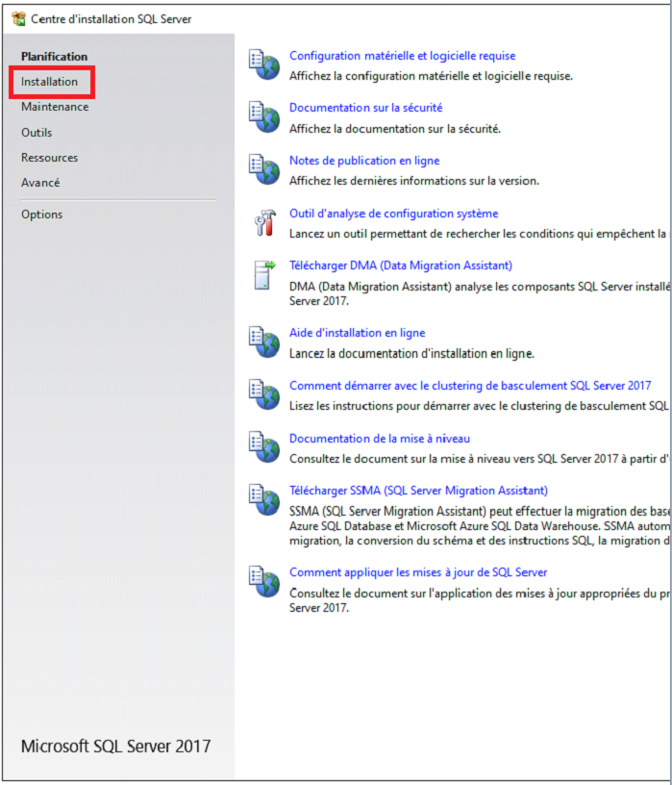This screenshot has width=672, height=785.
Task: Click text 'Lancez la documentation d'installation en ligne.'
Action: coord(411,353)
